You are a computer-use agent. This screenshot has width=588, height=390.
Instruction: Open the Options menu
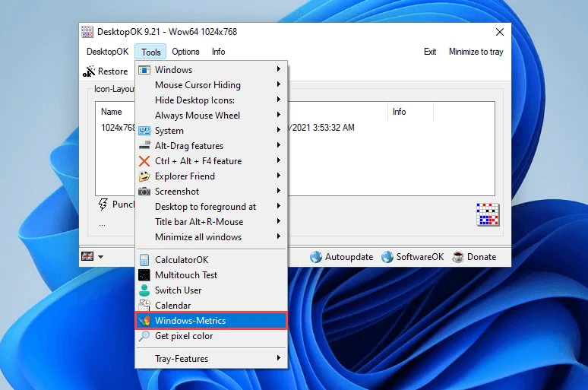(x=185, y=52)
